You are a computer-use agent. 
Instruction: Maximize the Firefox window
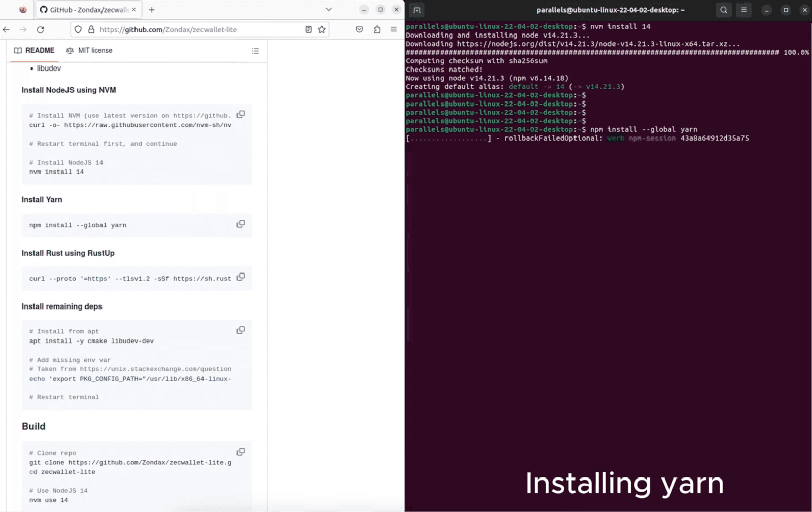380,10
